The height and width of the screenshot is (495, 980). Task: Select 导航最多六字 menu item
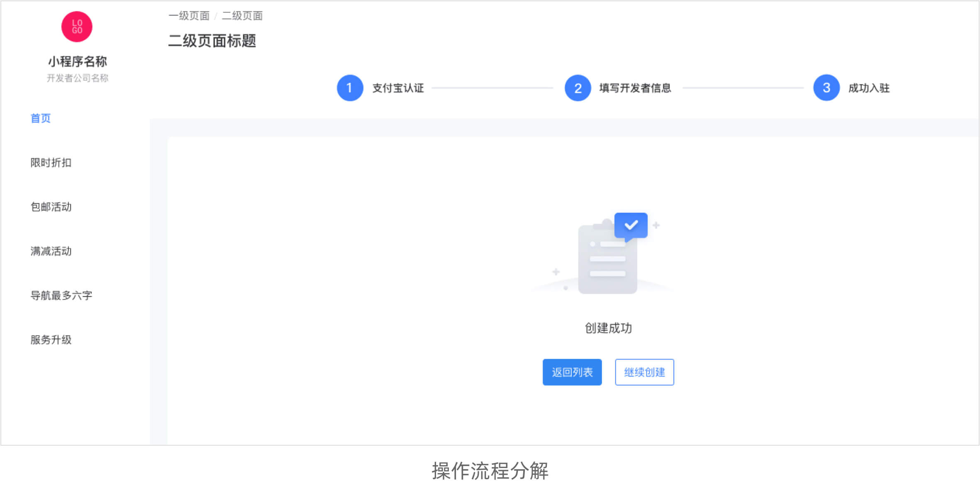pyautogui.click(x=61, y=296)
